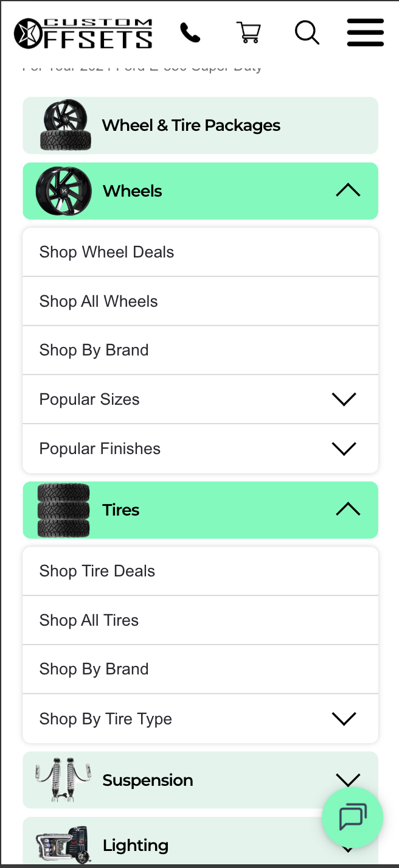Screen dimensions: 399x868
Task: Click the Shop All Tires link
Action: [x=89, y=620]
